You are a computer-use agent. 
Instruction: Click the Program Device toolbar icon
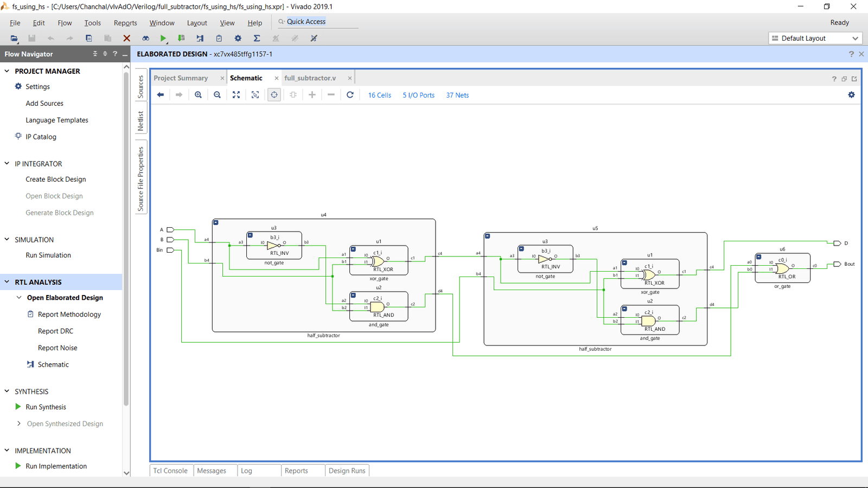coord(181,38)
